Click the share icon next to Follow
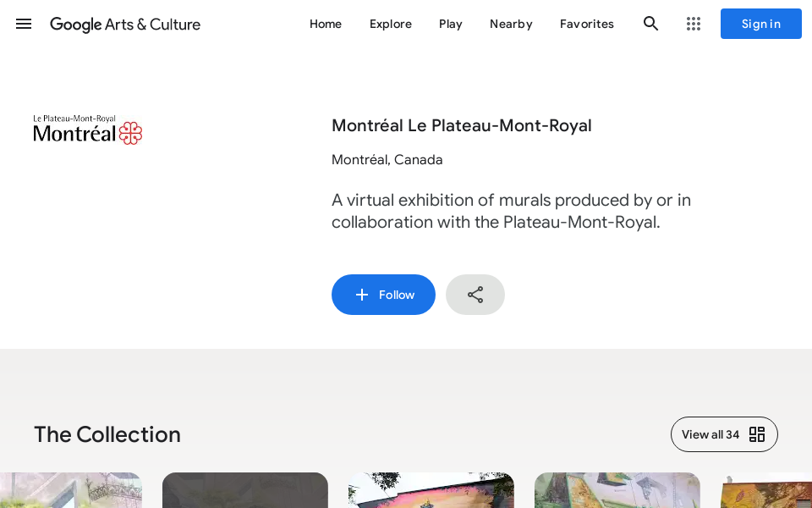 pyautogui.click(x=475, y=295)
